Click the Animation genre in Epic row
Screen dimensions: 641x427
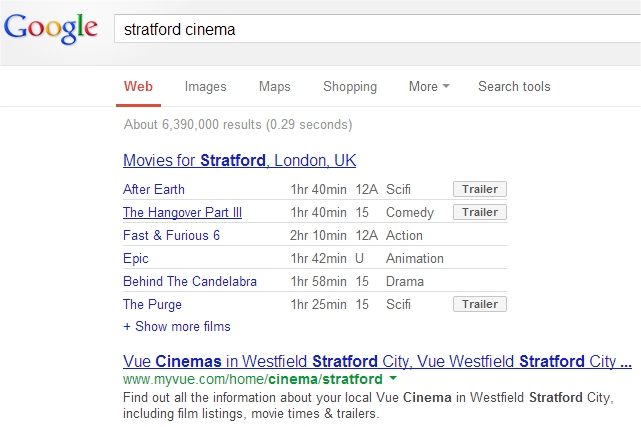(x=415, y=259)
